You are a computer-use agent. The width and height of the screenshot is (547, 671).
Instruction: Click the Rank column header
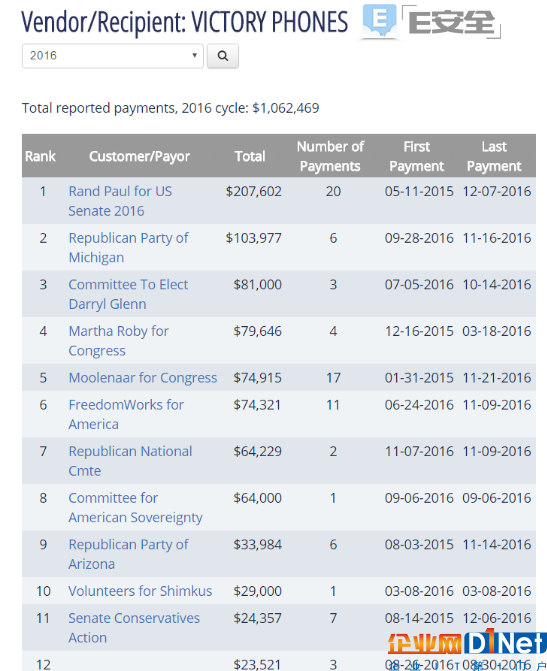click(x=40, y=156)
